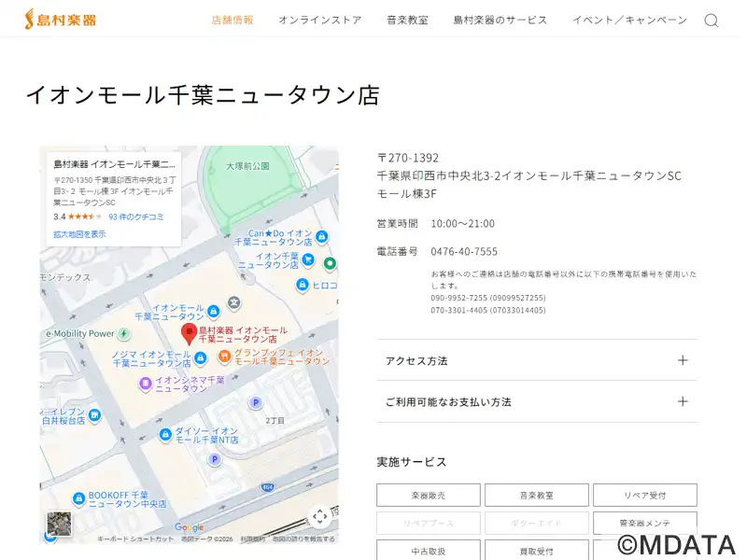Click business hours 10:00〜21:00
This screenshot has height=560, width=747.
click(x=462, y=223)
